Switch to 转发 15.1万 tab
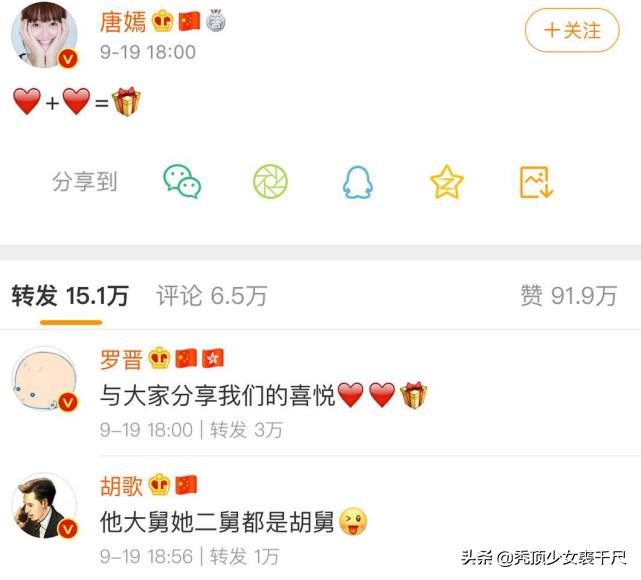This screenshot has height=580, width=641. point(70,296)
